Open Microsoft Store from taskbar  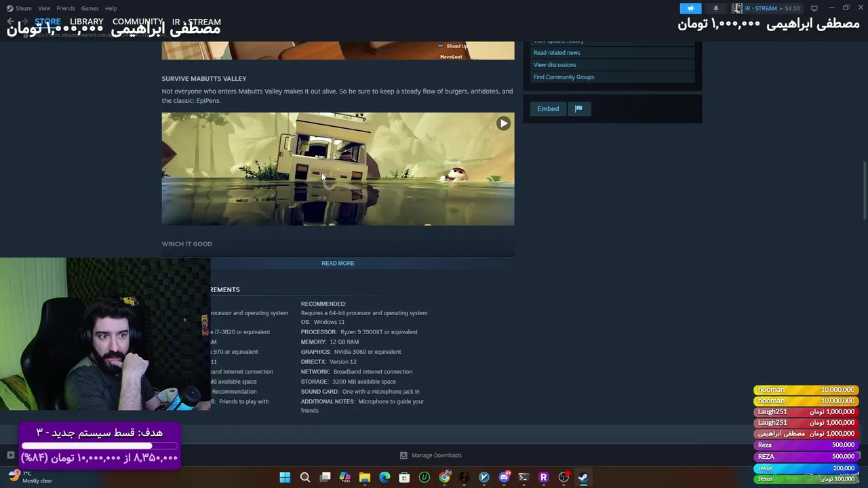[404, 477]
